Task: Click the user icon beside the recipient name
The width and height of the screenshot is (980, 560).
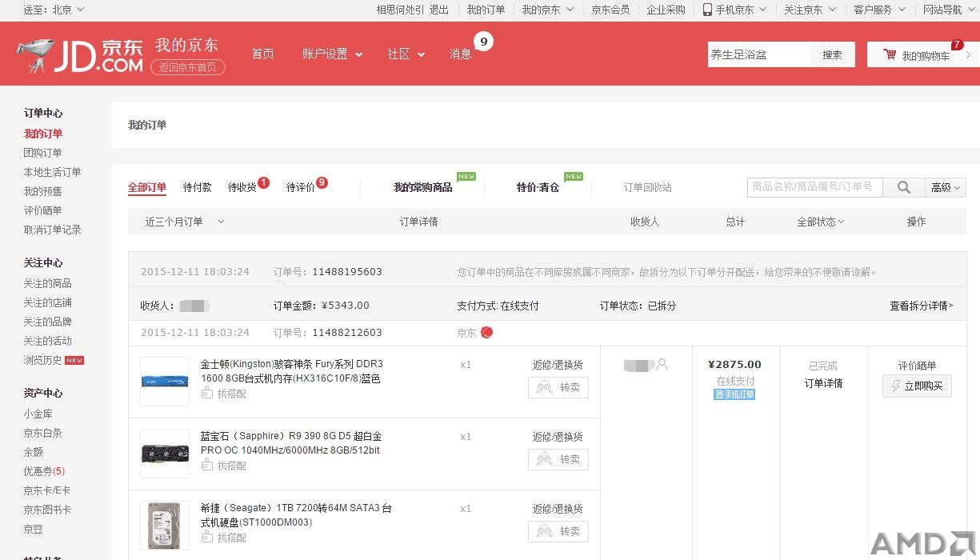Action: point(662,365)
